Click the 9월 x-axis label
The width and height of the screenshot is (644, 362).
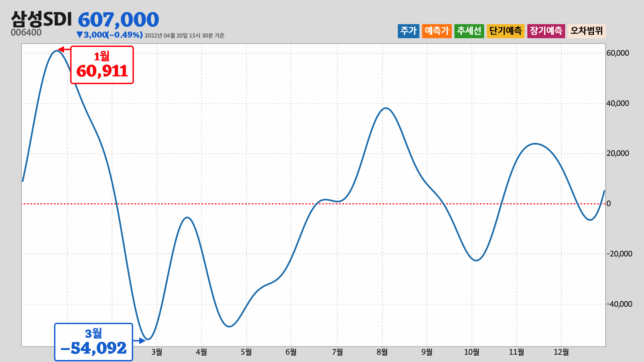pyautogui.click(x=427, y=352)
